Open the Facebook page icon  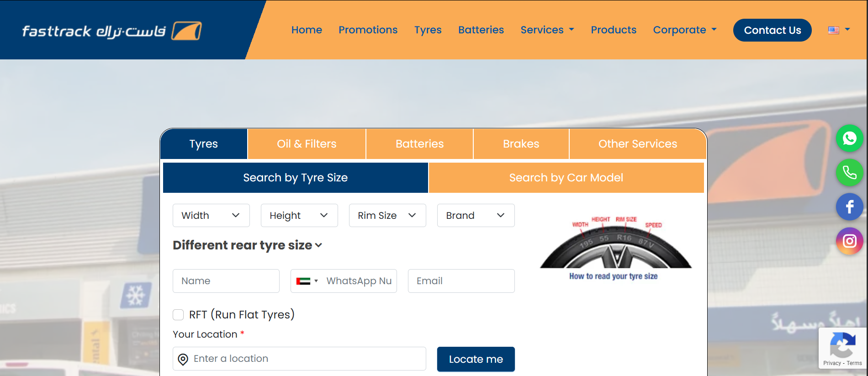(x=849, y=207)
